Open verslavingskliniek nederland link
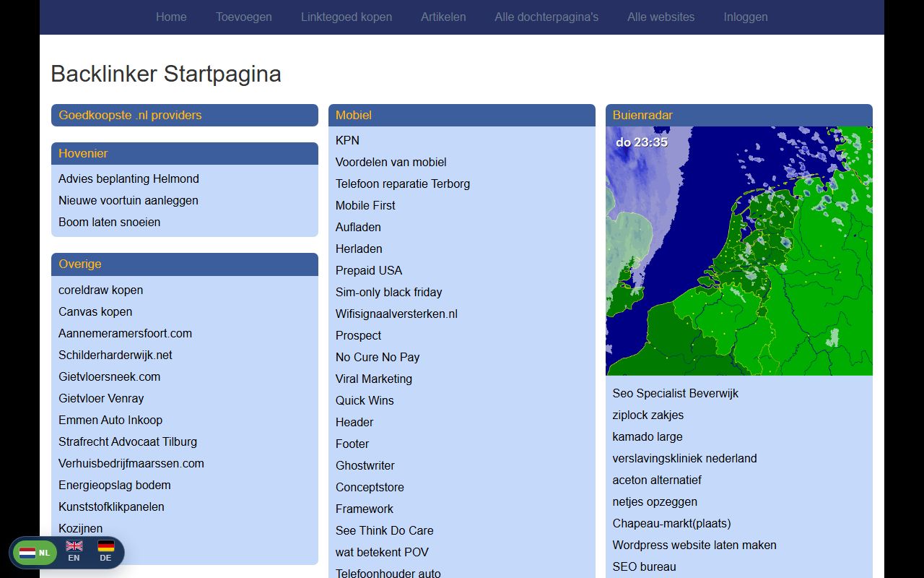Screen dimensions: 924x578 pyautogui.click(x=685, y=458)
